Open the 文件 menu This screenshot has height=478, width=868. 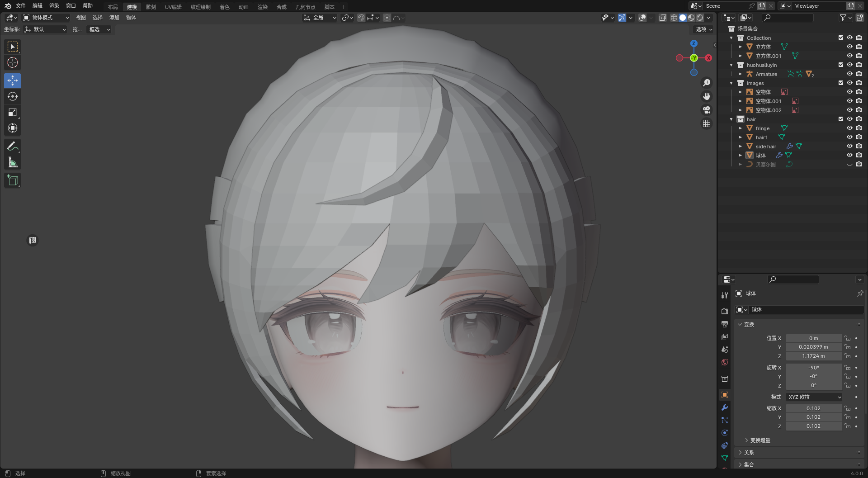(x=21, y=6)
